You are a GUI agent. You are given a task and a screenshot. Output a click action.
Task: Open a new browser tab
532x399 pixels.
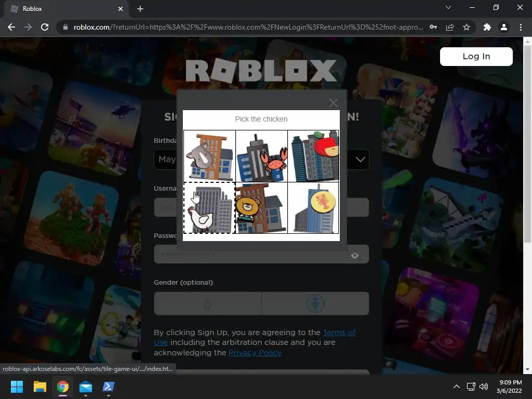[140, 9]
